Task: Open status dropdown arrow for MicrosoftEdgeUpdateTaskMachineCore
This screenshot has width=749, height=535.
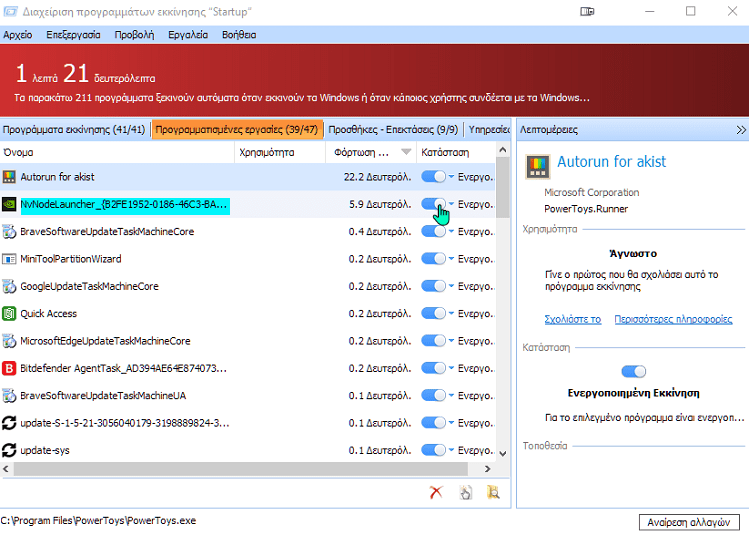Action: [451, 341]
